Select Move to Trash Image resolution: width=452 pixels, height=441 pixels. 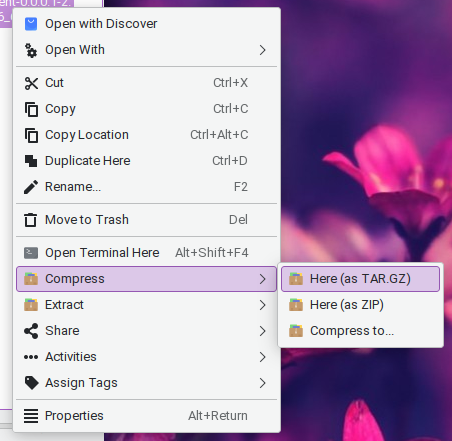(x=146, y=220)
